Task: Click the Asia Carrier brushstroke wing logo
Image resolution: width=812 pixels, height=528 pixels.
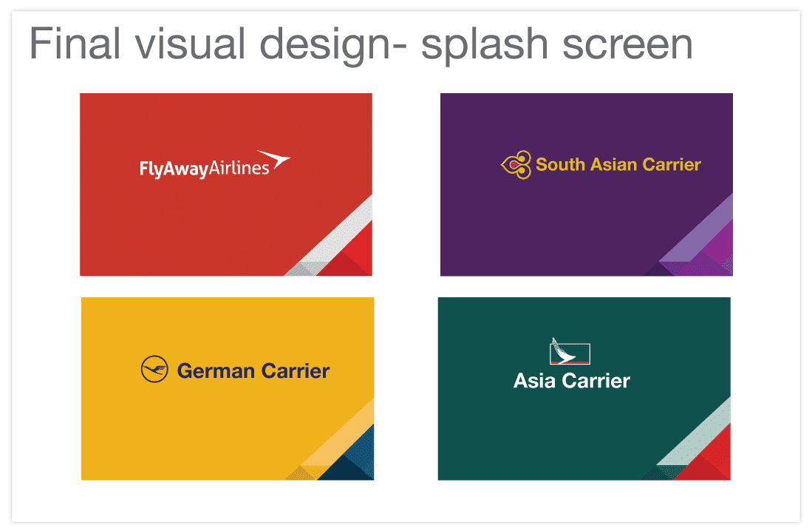Action: click(569, 351)
